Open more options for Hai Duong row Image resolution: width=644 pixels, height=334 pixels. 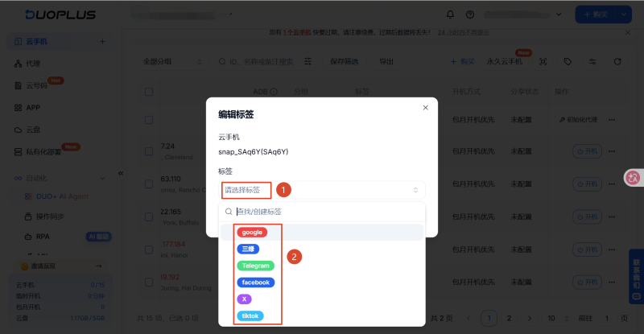click(612, 282)
